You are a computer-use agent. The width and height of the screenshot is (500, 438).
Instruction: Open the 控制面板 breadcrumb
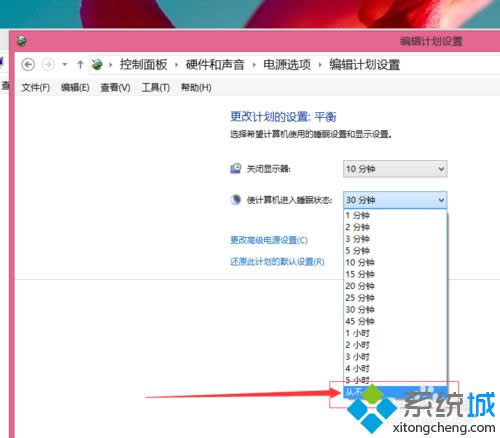click(x=143, y=64)
